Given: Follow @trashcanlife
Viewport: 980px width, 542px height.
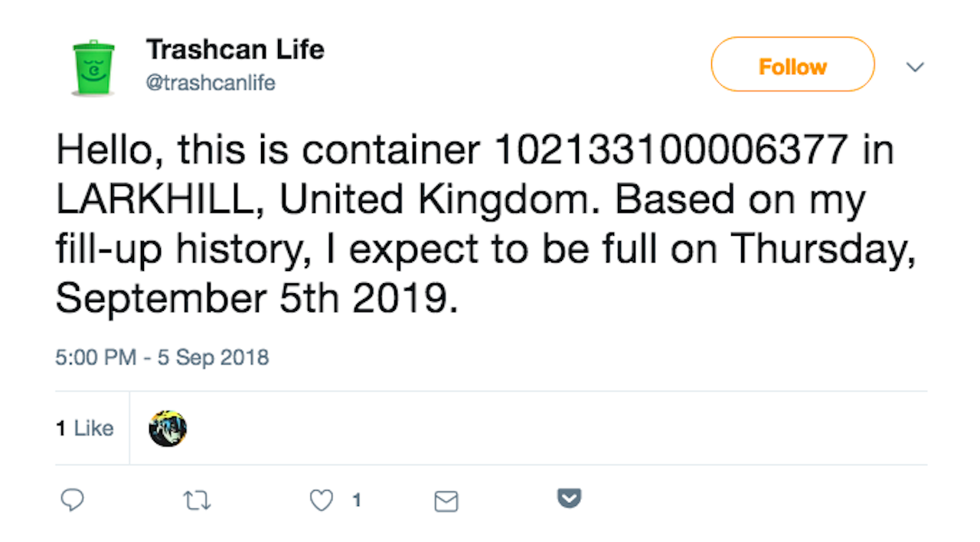Looking at the screenshot, I should 792,65.
